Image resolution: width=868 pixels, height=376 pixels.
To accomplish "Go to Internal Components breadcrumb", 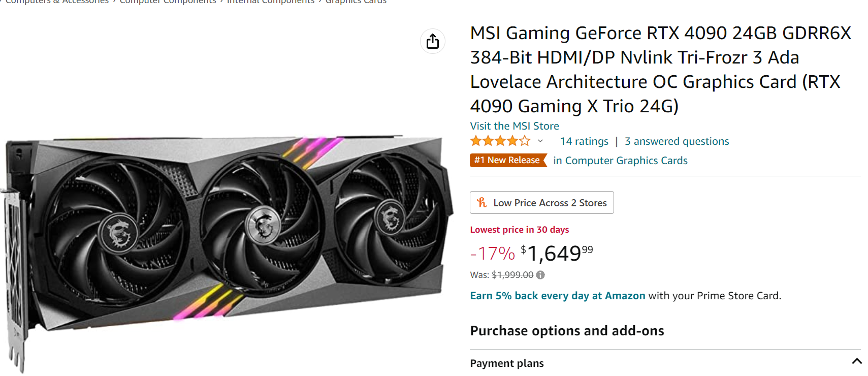I will (x=270, y=2).
